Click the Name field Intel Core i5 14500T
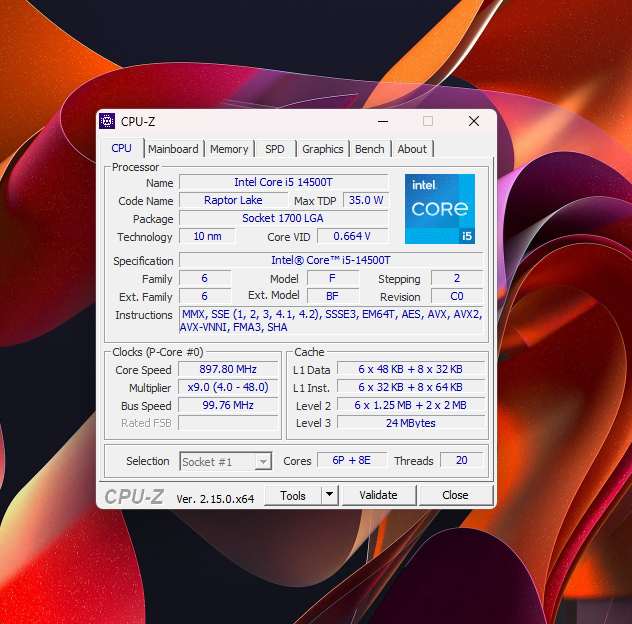Viewport: 632px width, 624px height. pos(284,182)
